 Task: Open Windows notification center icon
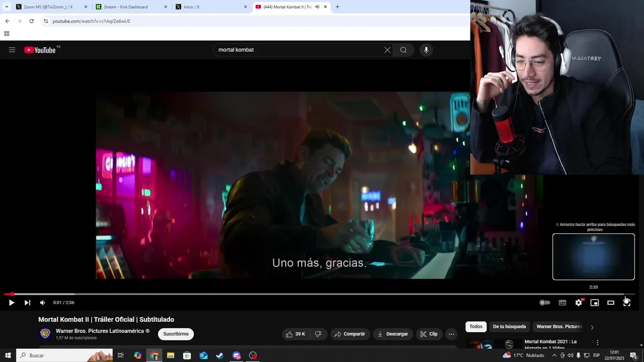(x=633, y=355)
